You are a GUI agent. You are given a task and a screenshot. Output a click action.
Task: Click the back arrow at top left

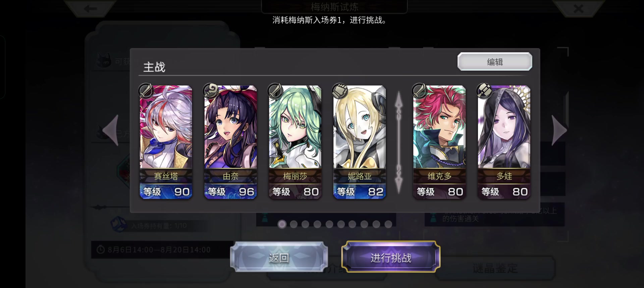click(90, 8)
